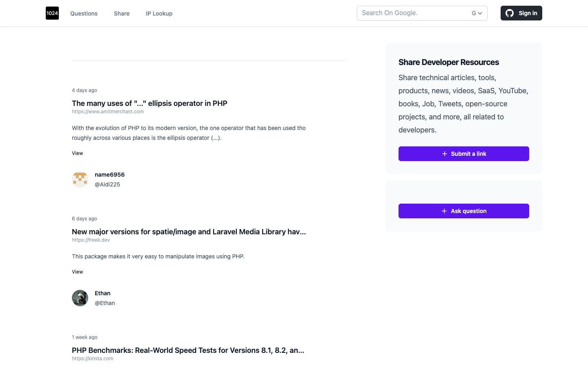
Task: Click View under the spatie/image post
Action: (x=78, y=272)
